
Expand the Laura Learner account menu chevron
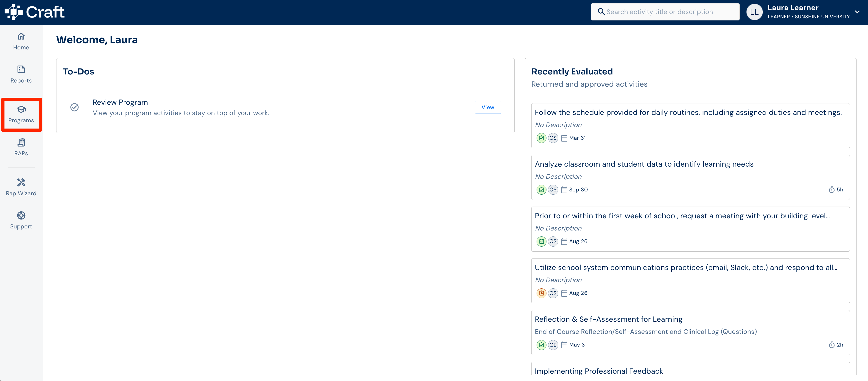coord(857,12)
